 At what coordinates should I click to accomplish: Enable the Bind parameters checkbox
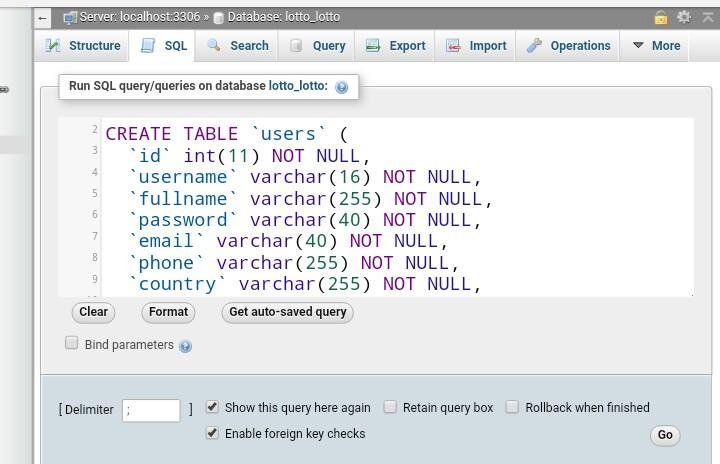[71, 343]
